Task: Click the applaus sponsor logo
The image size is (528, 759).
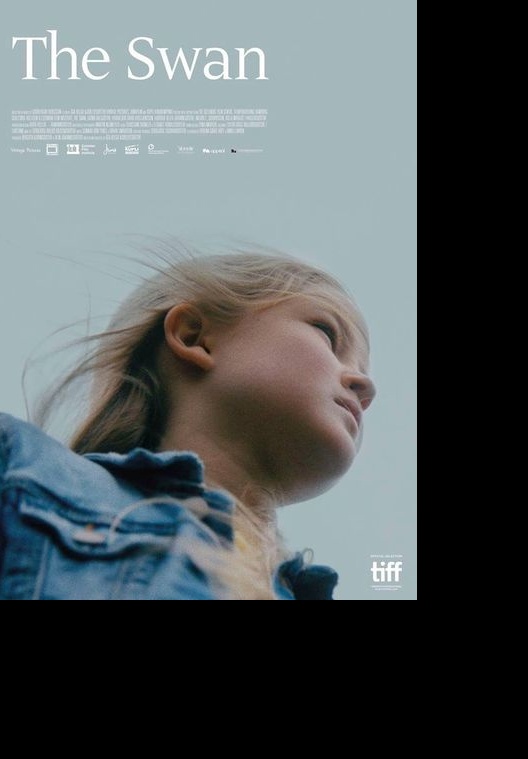Action: pyautogui.click(x=213, y=151)
